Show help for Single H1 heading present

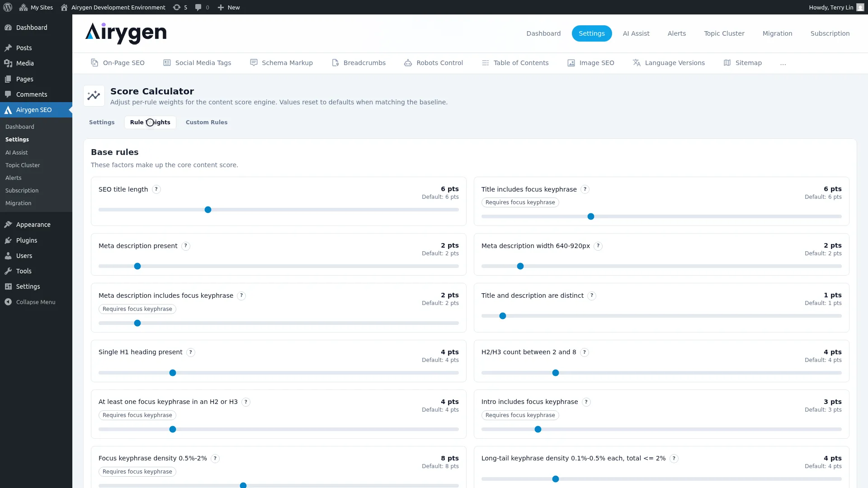[191, 352]
